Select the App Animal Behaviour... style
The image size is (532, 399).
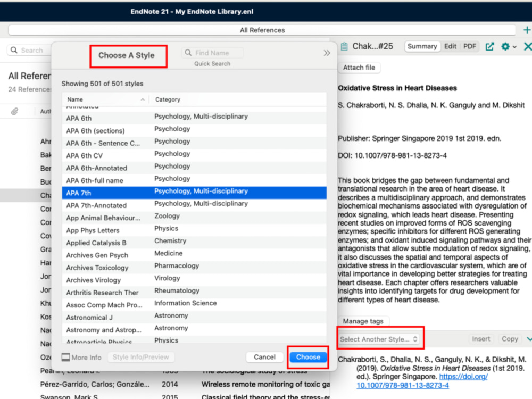(x=194, y=218)
